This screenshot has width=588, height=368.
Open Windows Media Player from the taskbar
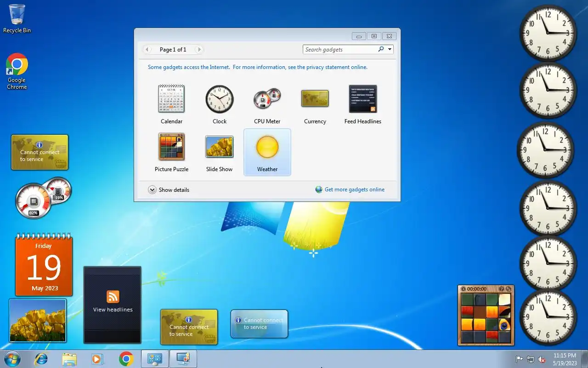[97, 359]
